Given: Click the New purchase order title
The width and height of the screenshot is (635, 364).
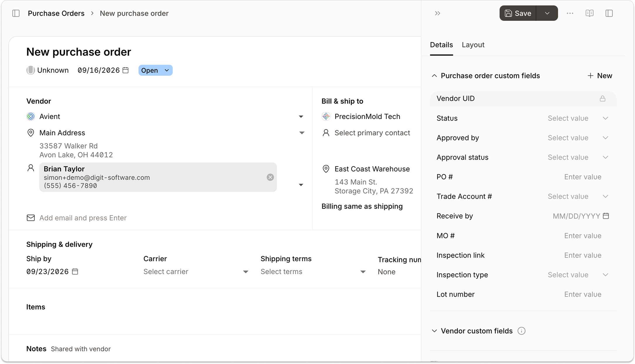Looking at the screenshot, I should [79, 52].
